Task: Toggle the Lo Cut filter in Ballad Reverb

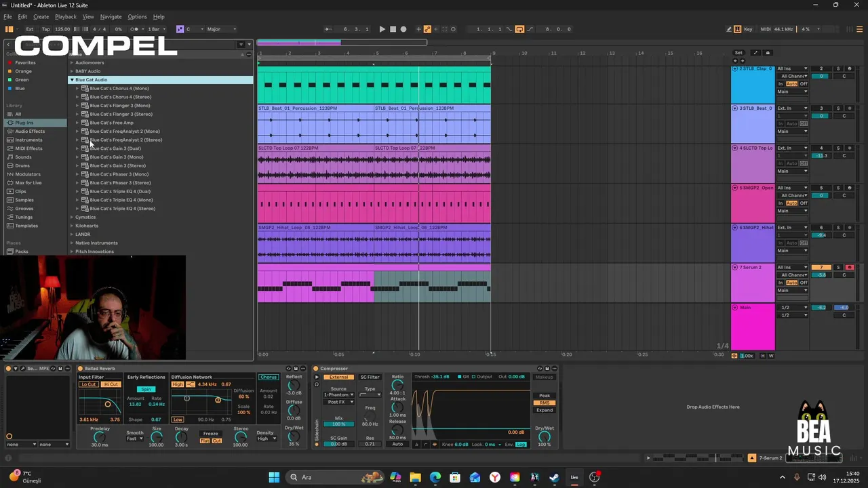Action: pos(89,384)
